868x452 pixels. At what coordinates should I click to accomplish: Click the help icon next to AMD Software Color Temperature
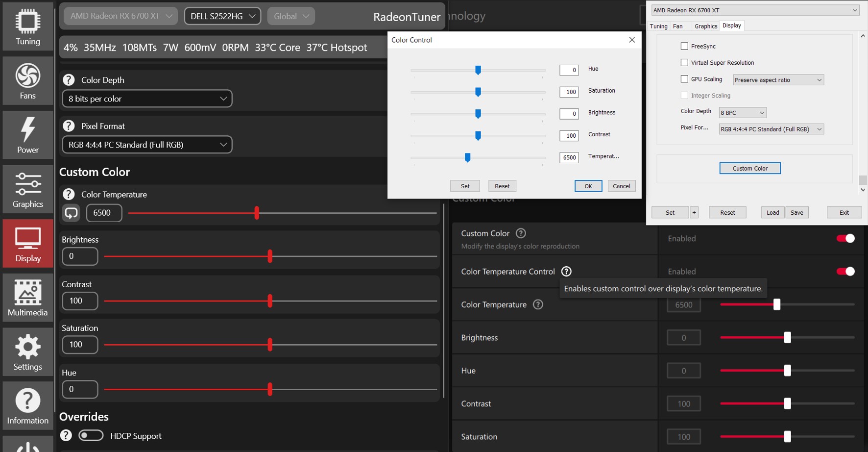click(x=538, y=304)
